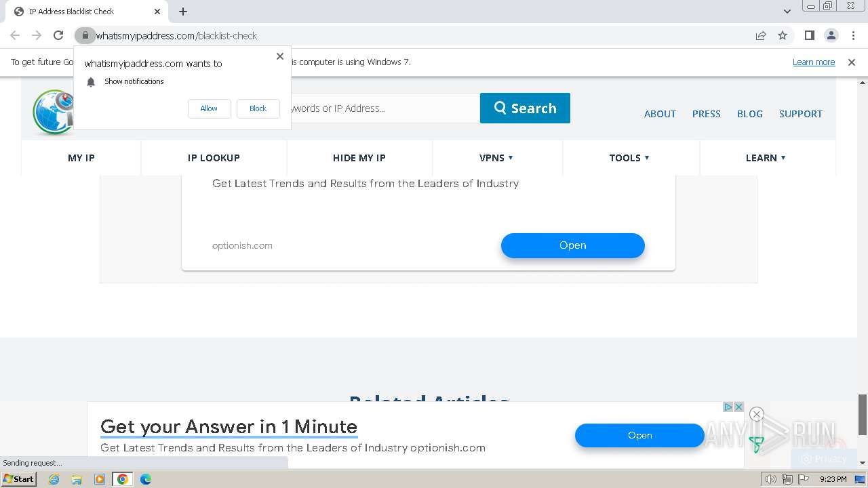Launch Microsoft Edge from the taskbar
The image size is (868, 488).
point(146,479)
